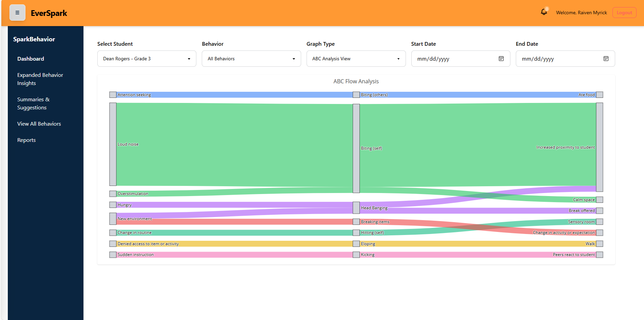
Task: Select the yellow Eloping flow band
Action: click(x=475, y=244)
